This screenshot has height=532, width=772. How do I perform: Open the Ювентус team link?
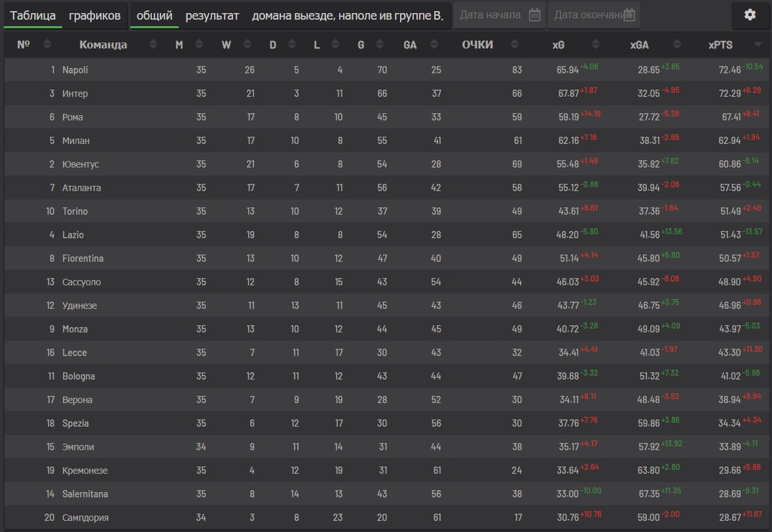81,164
